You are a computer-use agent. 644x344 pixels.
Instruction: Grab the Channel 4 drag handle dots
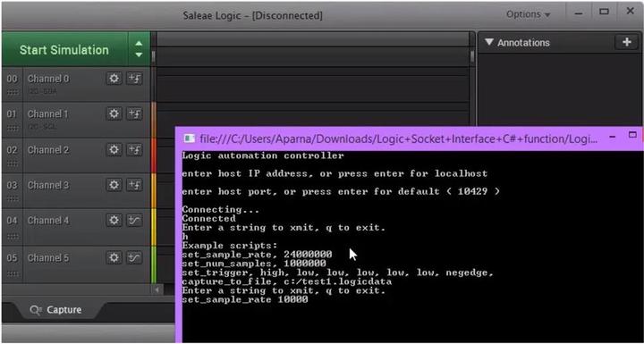(x=13, y=236)
